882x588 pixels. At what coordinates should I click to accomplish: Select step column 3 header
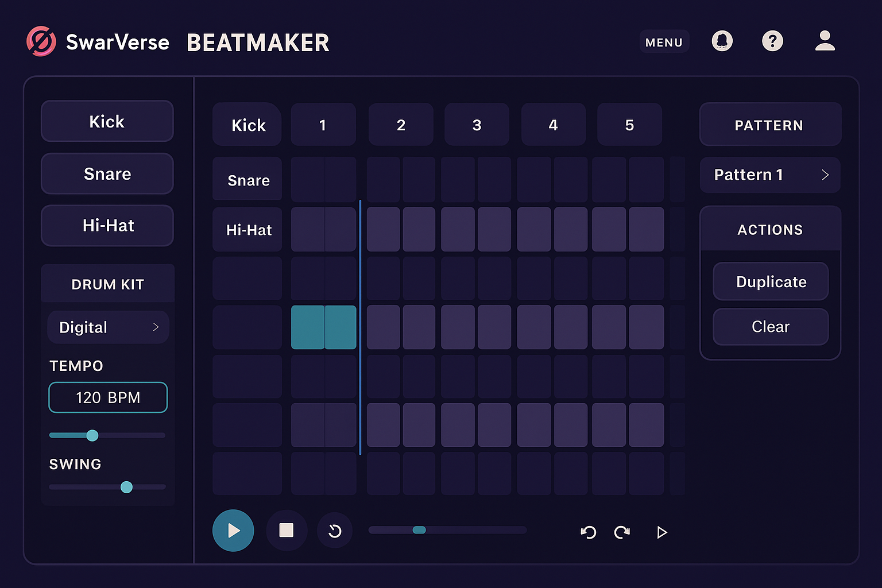[x=477, y=125]
